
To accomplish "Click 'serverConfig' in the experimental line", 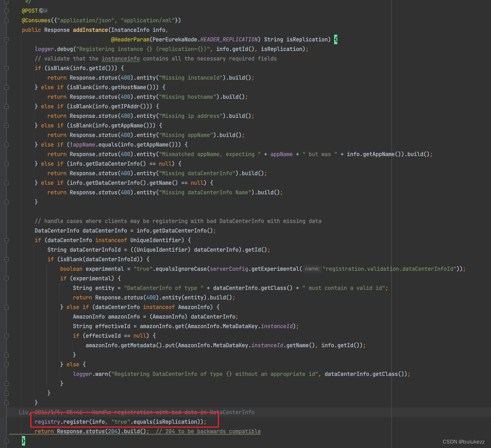I will (229, 269).
